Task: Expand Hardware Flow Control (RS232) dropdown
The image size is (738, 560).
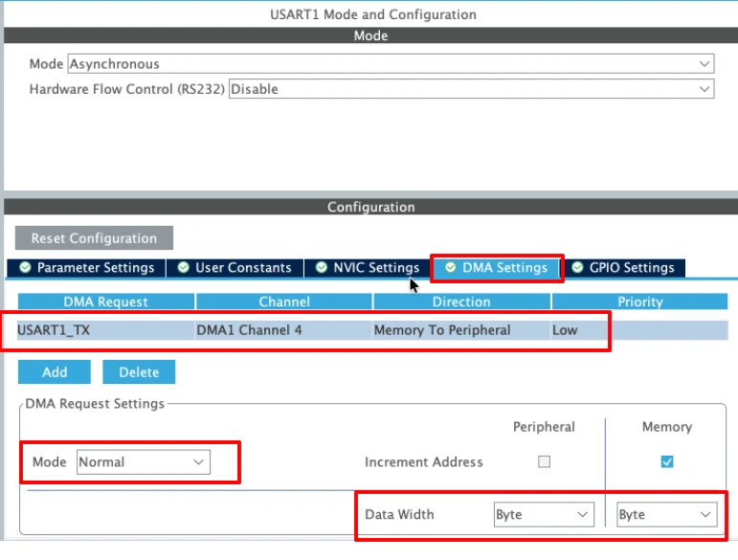Action: pos(470,89)
